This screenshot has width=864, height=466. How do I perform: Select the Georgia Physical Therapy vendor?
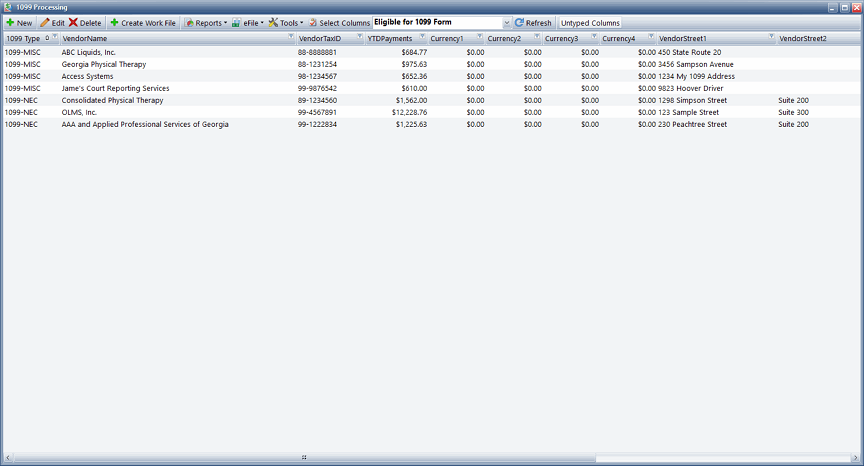(x=104, y=64)
